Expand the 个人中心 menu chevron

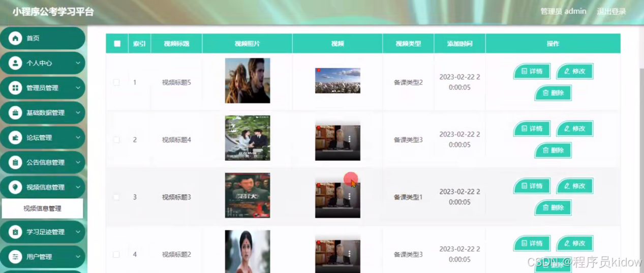click(x=78, y=63)
